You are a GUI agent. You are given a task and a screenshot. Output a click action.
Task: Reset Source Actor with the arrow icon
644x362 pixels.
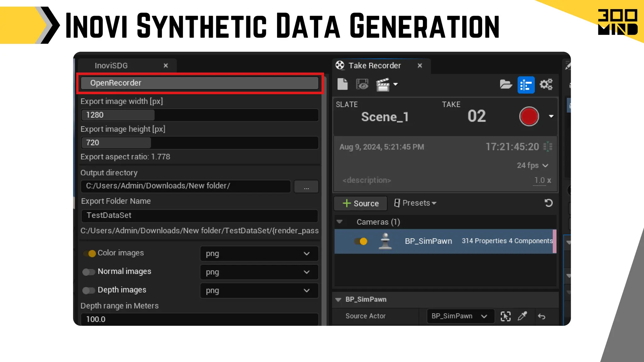[x=541, y=316]
